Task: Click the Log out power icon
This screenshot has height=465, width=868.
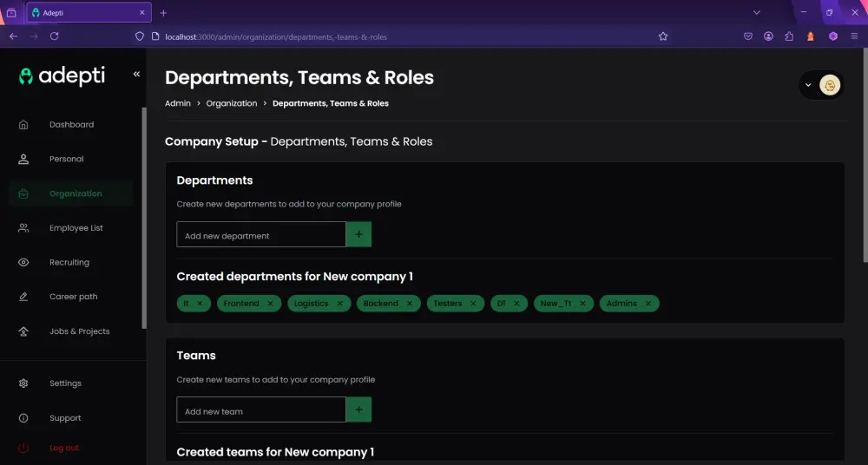Action: coord(23,448)
